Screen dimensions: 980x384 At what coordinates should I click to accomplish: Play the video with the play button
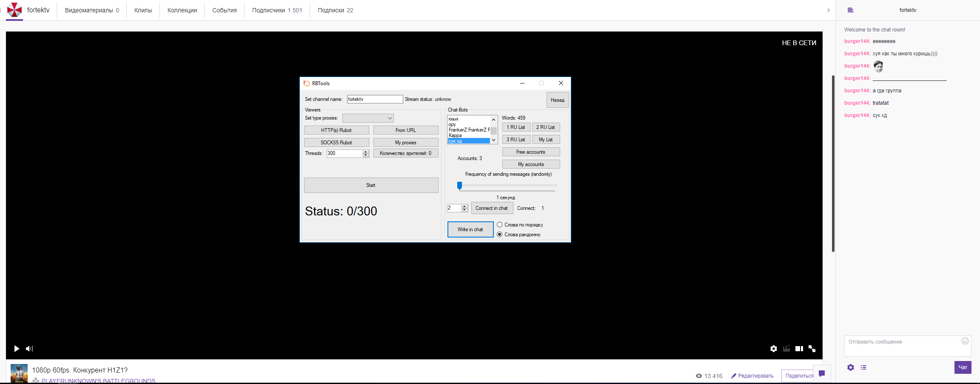pos(17,349)
